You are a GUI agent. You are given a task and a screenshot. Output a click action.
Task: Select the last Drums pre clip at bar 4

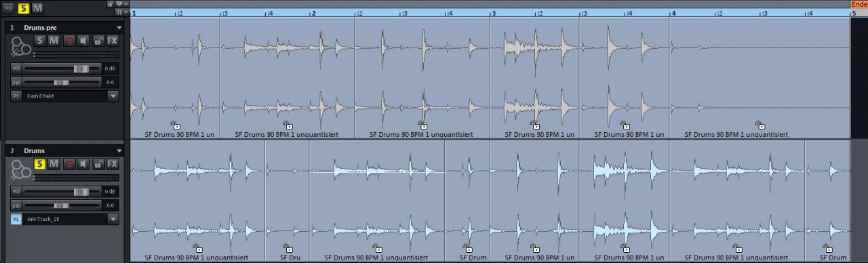pyautogui.click(x=759, y=78)
